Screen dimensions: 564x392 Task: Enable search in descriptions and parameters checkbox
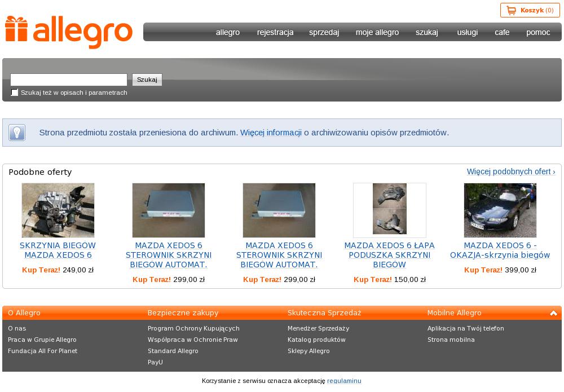[x=15, y=93]
